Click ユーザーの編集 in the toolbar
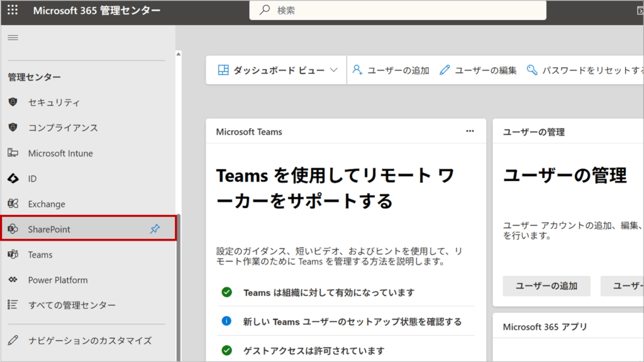 [x=486, y=70]
